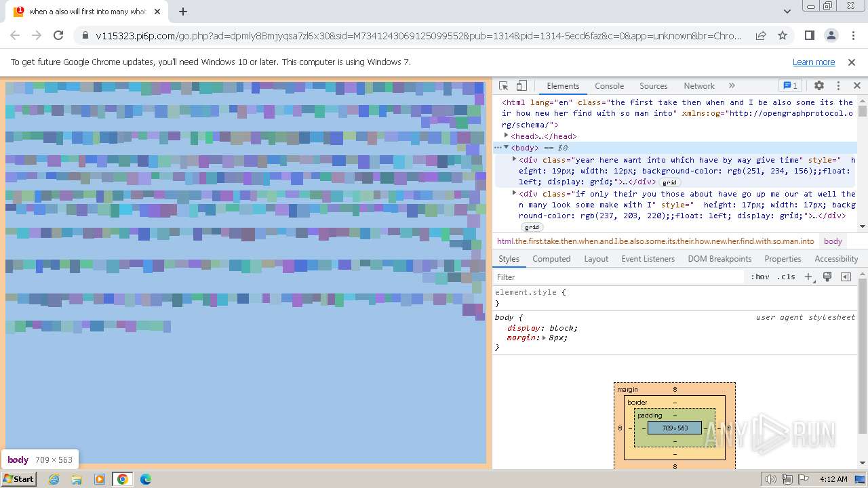
Task: Select the Styles subtab
Action: [x=509, y=259]
